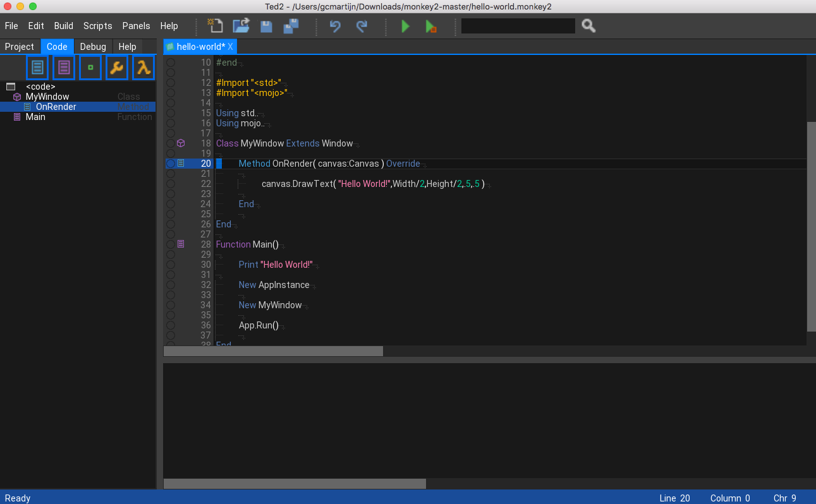
Task: Toggle breakpoint circle on line 22
Action: 171,184
